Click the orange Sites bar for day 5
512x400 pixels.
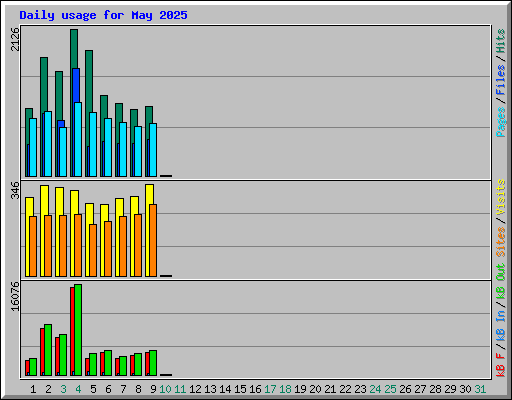(x=93, y=250)
